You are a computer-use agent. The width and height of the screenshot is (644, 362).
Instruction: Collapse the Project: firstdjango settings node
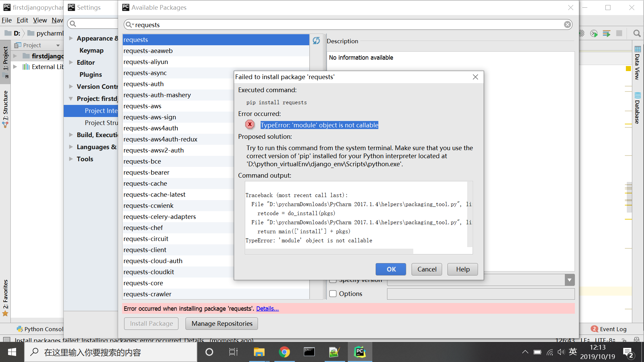pyautogui.click(x=71, y=99)
